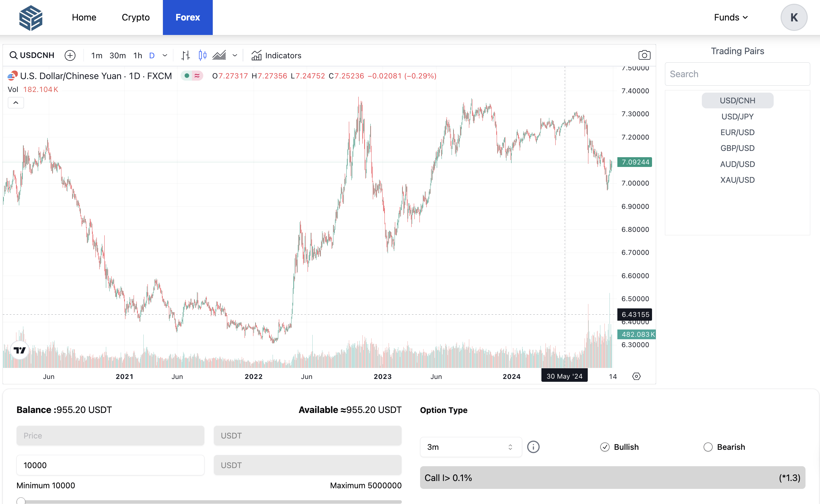Click the TradingView logo on the chart

20,350
